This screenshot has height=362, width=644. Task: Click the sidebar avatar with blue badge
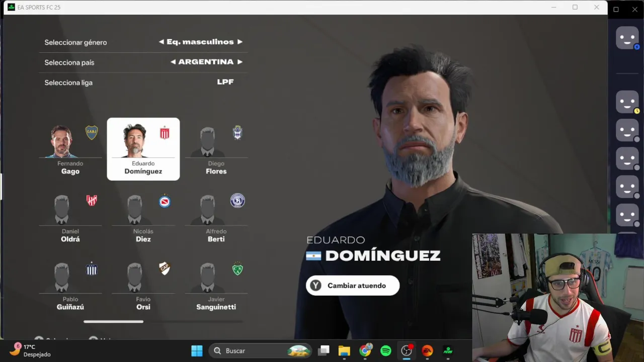[x=627, y=38]
